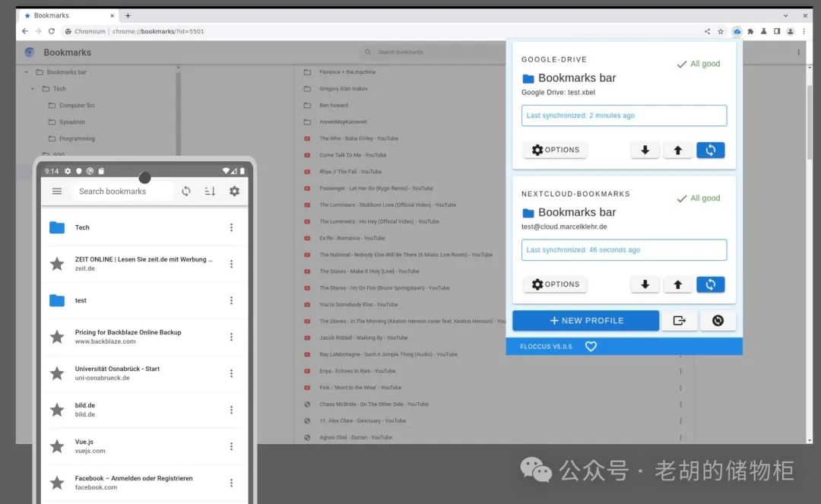
Task: Collapse the Bookmarks bar tree node
Action: (x=26, y=72)
